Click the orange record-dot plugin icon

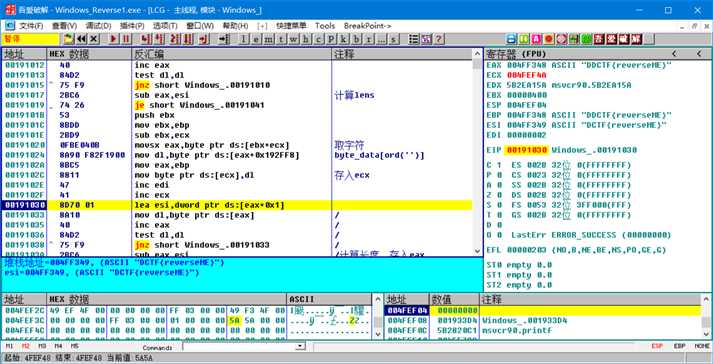click(549, 39)
